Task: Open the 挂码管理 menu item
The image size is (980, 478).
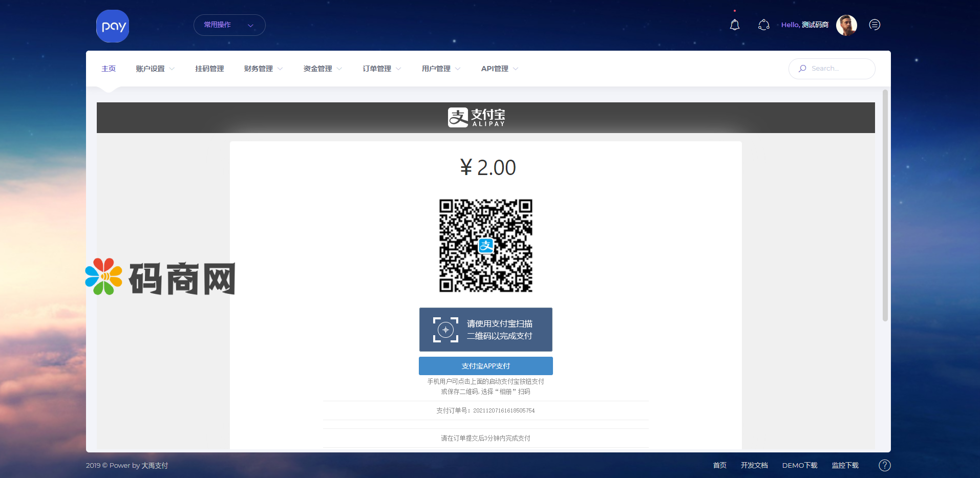Action: 209,69
